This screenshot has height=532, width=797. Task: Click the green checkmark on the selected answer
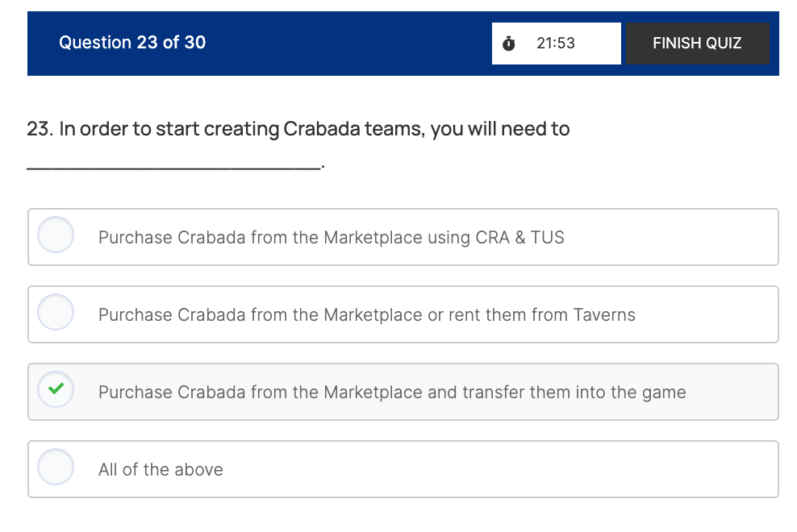point(56,389)
